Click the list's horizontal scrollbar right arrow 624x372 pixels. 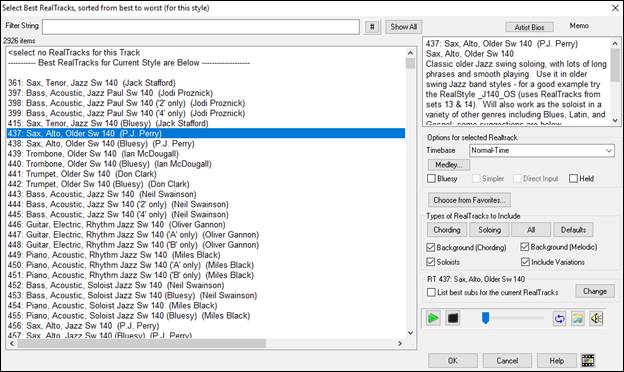click(400, 343)
